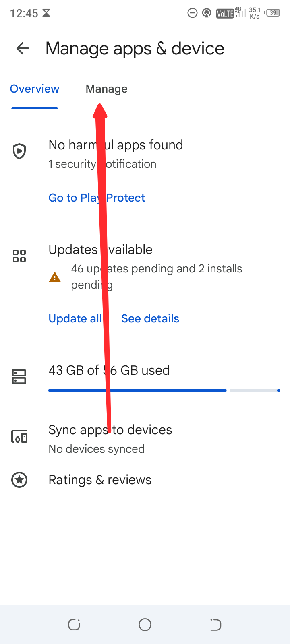This screenshot has width=290, height=644.
Task: Tap the sync devices icon
Action: (19, 437)
